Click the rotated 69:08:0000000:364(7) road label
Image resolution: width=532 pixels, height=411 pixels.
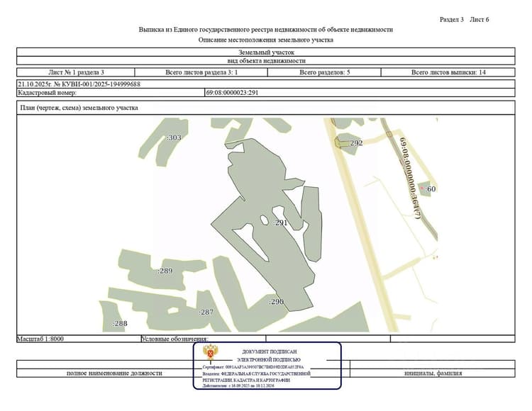[x=411, y=178]
